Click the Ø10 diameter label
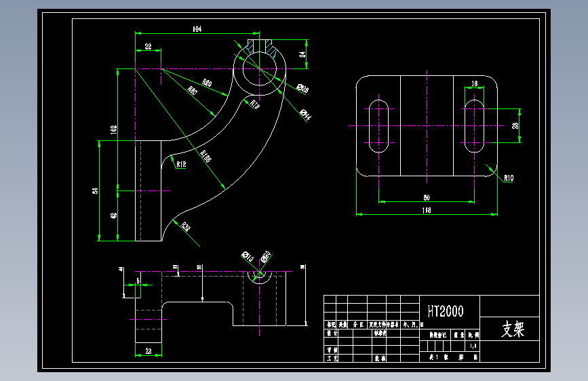Image resolution: width=588 pixels, height=381 pixels. click(248, 256)
